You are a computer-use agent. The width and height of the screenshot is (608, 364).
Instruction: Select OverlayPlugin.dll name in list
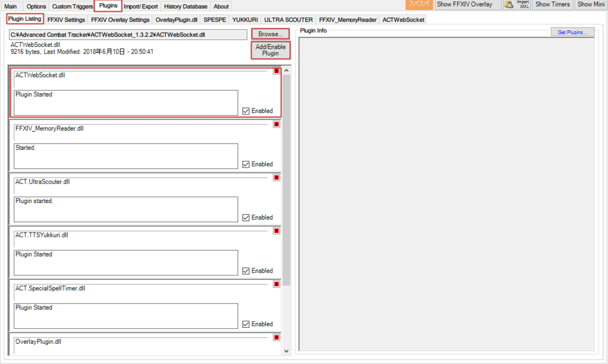39,341
